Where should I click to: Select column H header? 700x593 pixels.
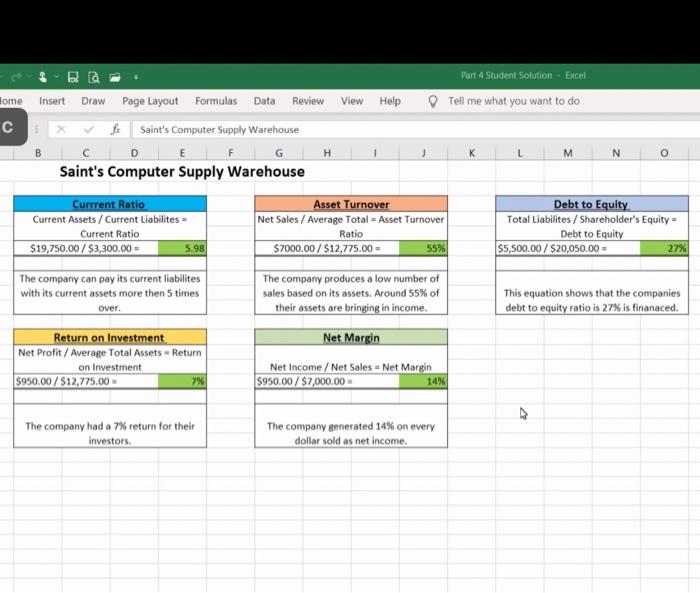click(x=327, y=153)
